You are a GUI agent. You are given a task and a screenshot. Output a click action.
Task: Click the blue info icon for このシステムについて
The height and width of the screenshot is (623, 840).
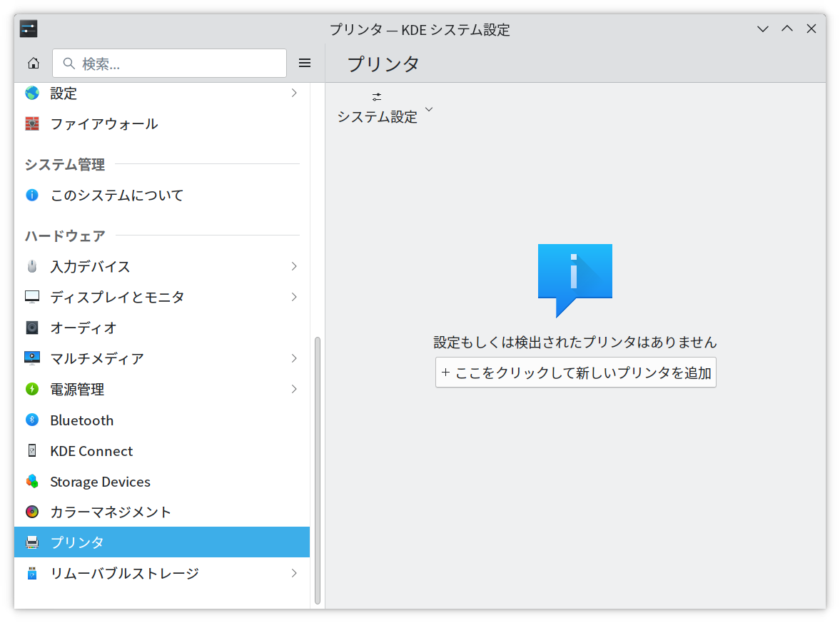[x=32, y=195]
